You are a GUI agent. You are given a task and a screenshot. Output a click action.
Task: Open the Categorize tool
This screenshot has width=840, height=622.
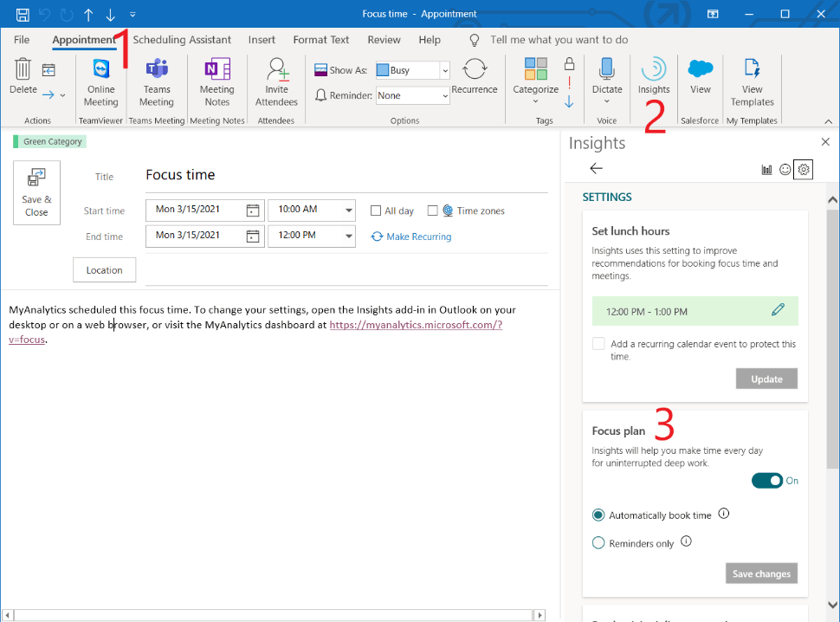pos(535,82)
